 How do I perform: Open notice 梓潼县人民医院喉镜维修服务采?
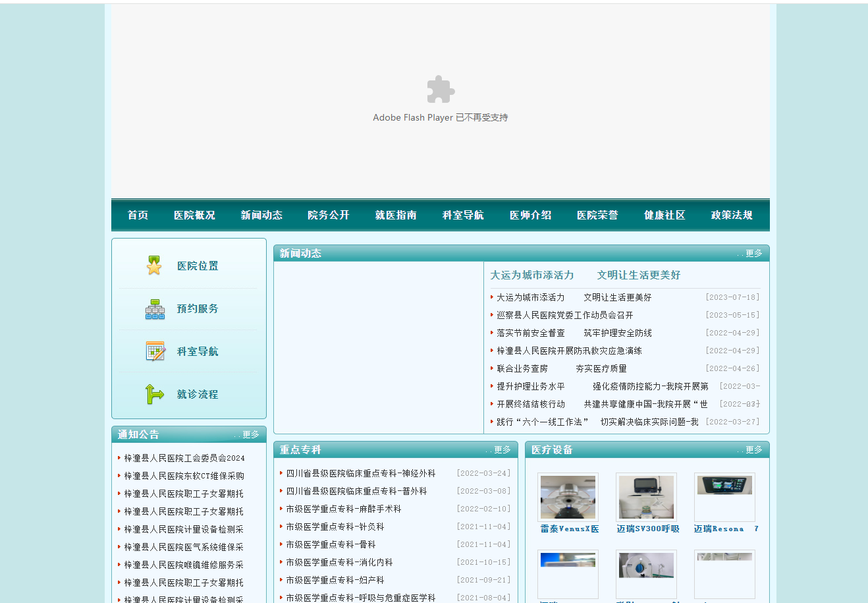(184, 565)
